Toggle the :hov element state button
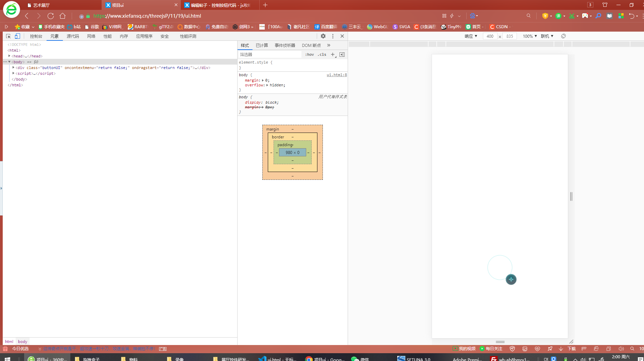Screen dimensions: 644x361 pyautogui.click(x=309, y=54)
